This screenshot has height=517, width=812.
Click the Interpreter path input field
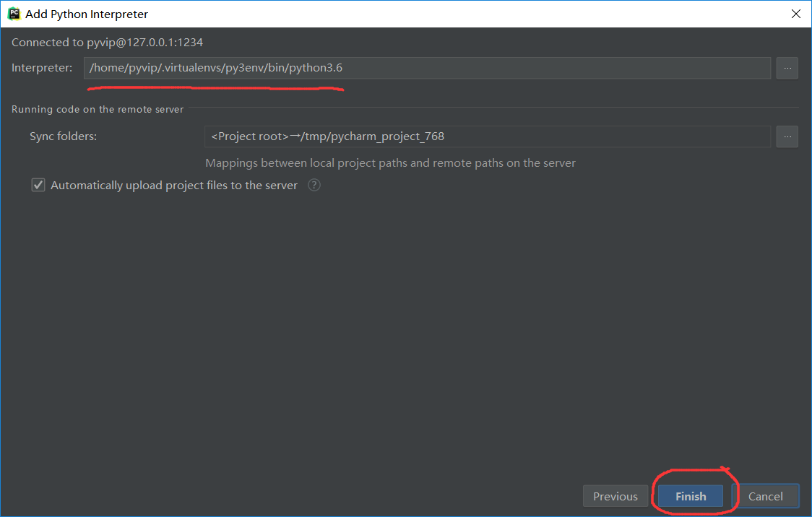[x=427, y=68]
